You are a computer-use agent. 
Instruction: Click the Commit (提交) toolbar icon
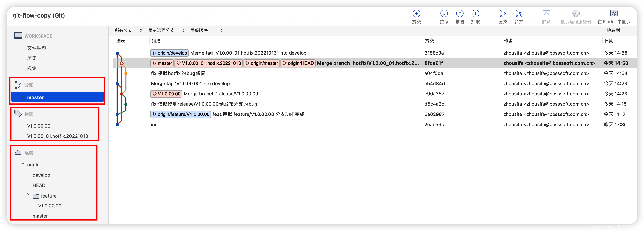pos(416,14)
